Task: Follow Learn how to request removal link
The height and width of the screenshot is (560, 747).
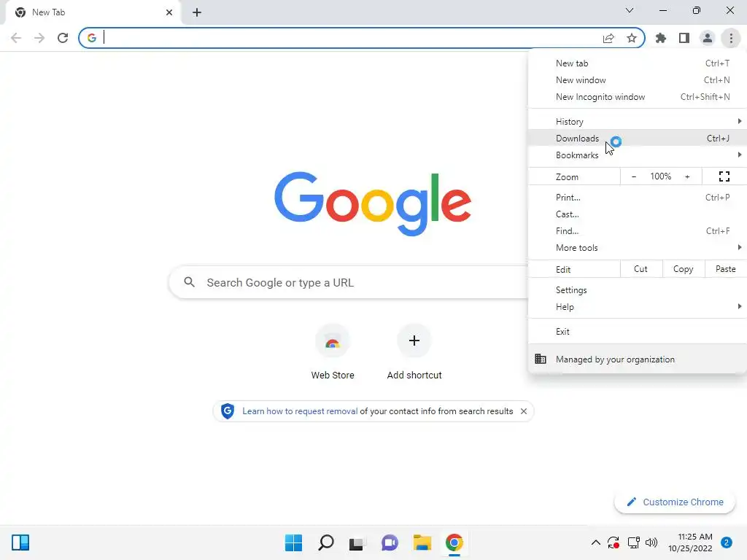Action: point(300,411)
